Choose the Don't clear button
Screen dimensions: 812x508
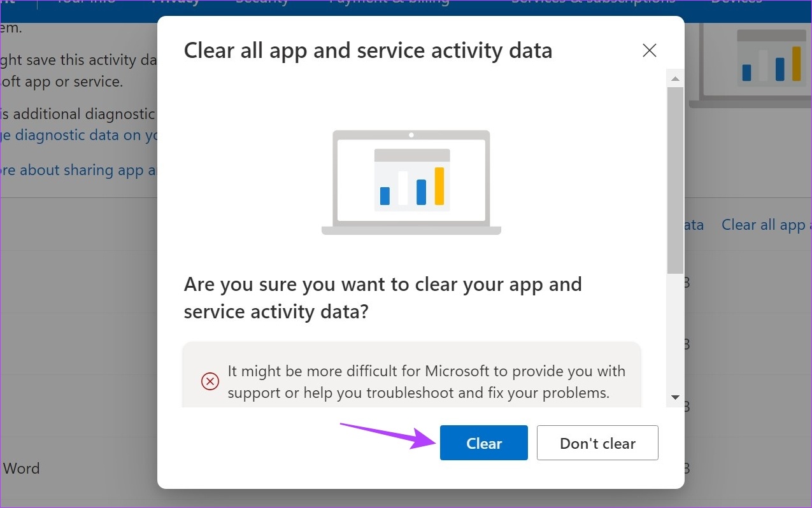coord(597,443)
